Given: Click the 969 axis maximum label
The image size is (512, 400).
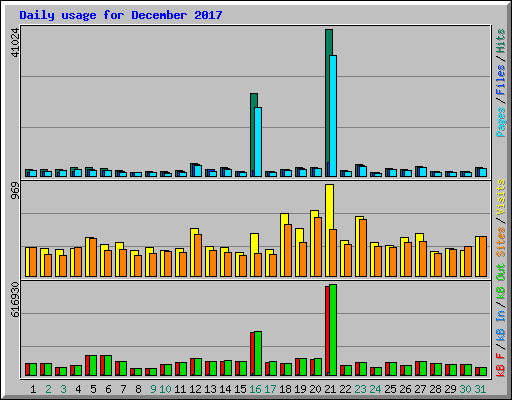Looking at the screenshot, I should 15,191.
